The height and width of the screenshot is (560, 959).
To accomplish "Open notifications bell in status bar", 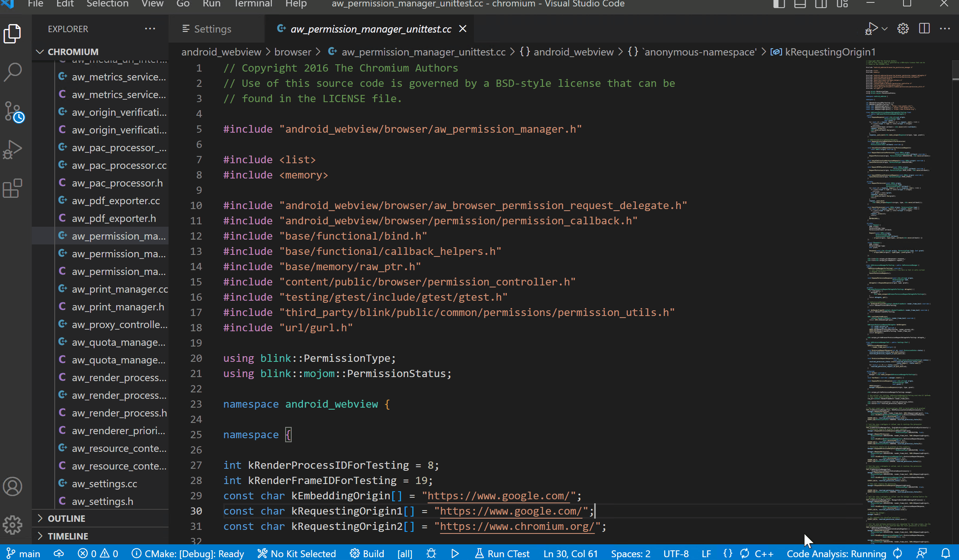I will coord(946,554).
